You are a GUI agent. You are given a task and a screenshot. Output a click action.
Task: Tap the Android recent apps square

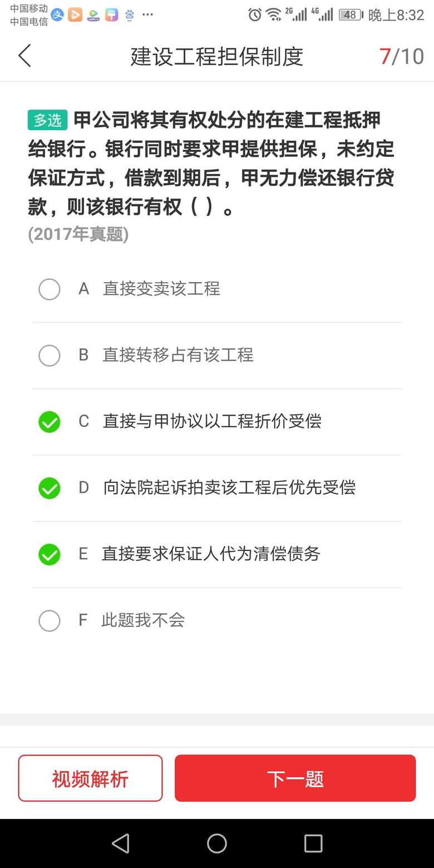(x=313, y=843)
